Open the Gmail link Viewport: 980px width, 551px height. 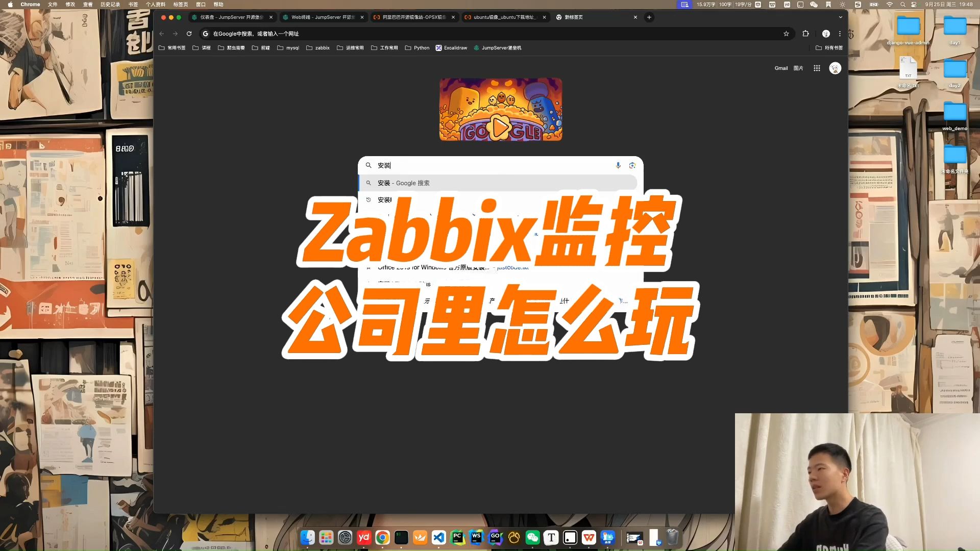(781, 68)
